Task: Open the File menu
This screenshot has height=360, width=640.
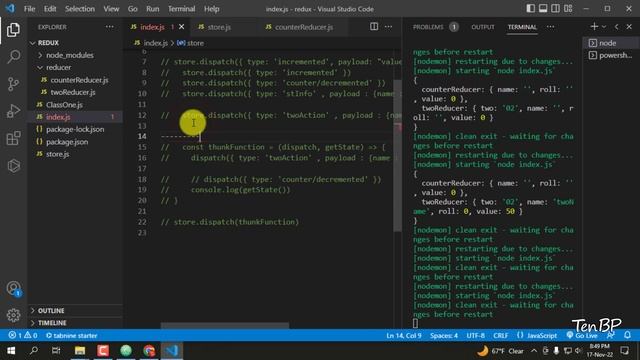Action: pyautogui.click(x=29, y=9)
